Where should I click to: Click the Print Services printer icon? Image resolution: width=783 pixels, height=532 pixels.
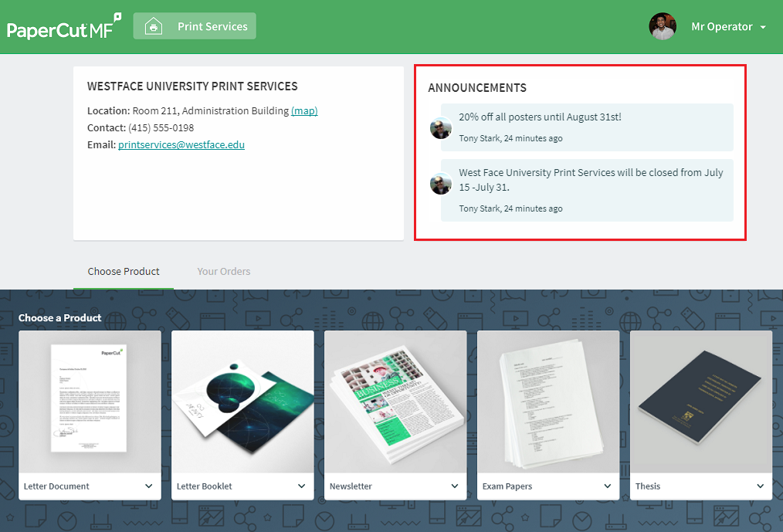(154, 26)
